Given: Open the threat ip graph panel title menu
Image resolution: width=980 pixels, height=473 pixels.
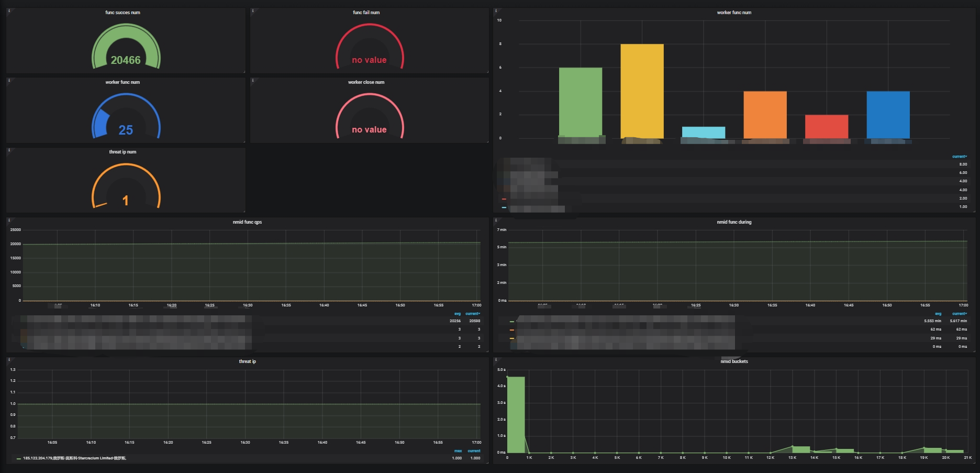Looking at the screenshot, I should pyautogui.click(x=247, y=361).
